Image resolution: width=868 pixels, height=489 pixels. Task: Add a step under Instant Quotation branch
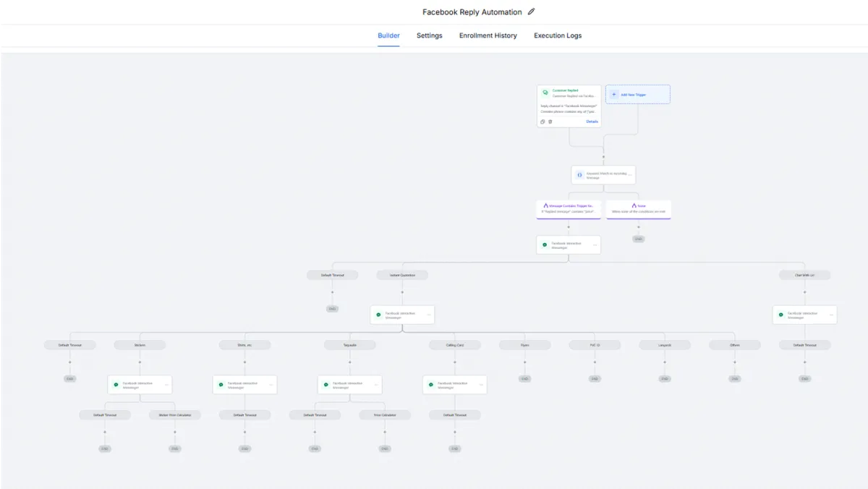[x=402, y=292]
